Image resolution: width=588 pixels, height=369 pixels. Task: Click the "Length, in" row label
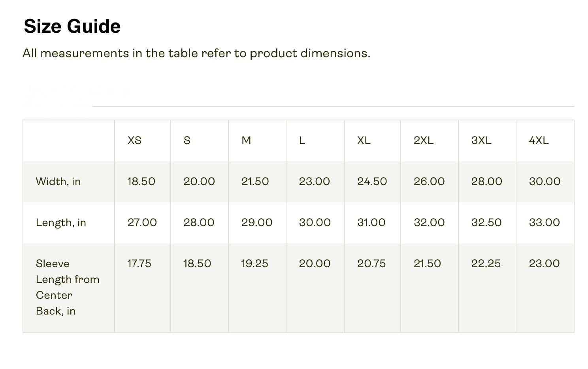tap(61, 223)
